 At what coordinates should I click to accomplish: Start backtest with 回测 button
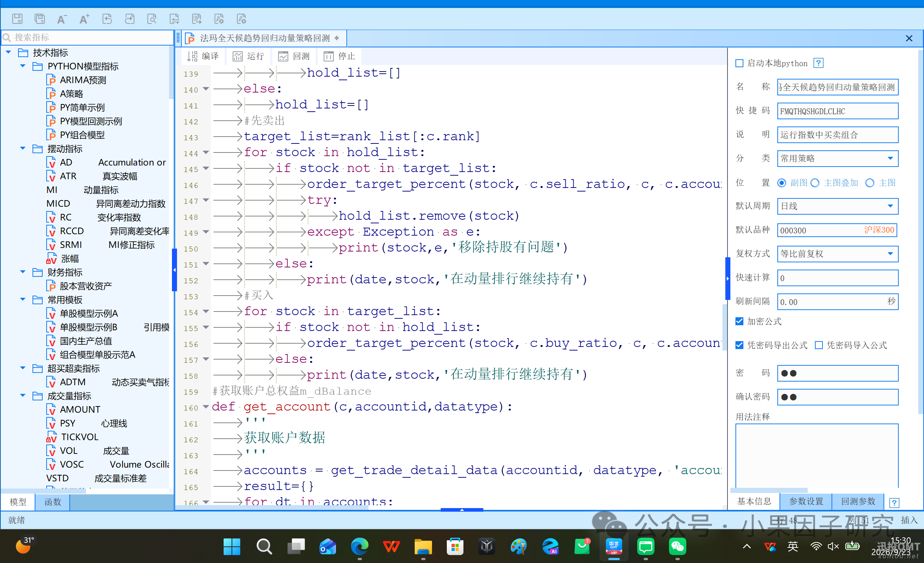point(294,56)
